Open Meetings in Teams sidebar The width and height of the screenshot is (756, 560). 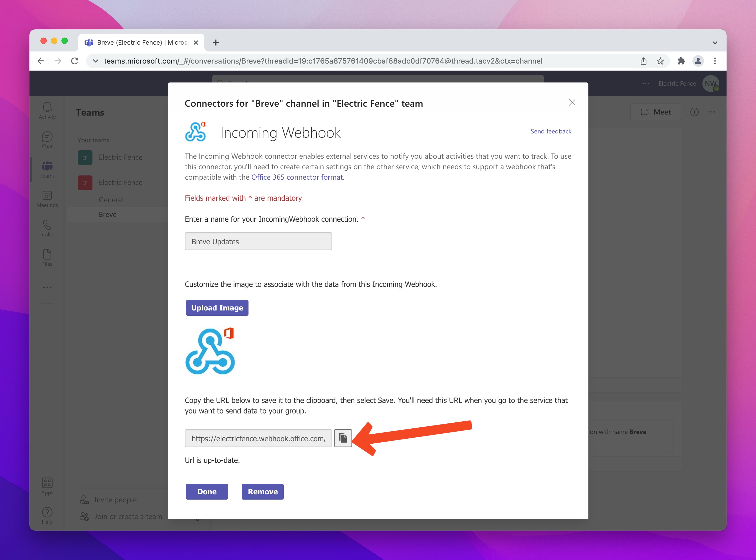point(47,199)
